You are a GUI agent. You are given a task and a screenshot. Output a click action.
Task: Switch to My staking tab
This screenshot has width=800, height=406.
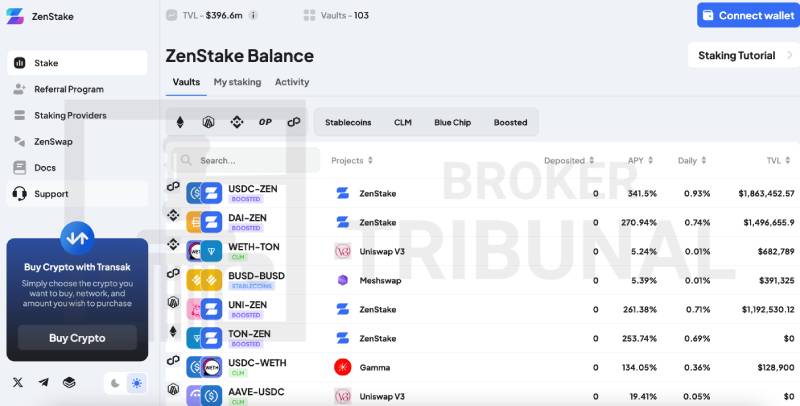(237, 82)
